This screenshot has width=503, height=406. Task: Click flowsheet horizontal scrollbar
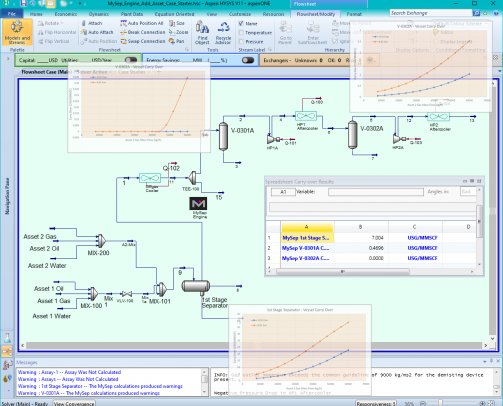click(253, 346)
